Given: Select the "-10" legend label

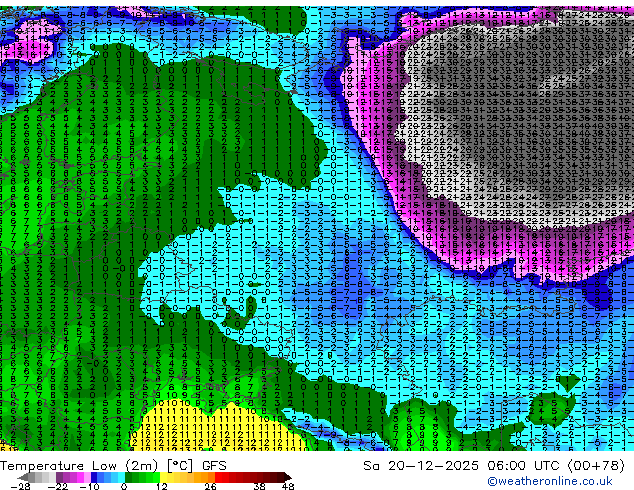Looking at the screenshot, I should click(x=89, y=486).
